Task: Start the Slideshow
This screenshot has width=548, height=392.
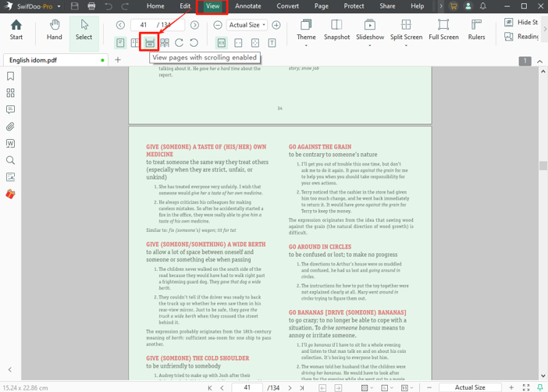Action: [x=370, y=32]
